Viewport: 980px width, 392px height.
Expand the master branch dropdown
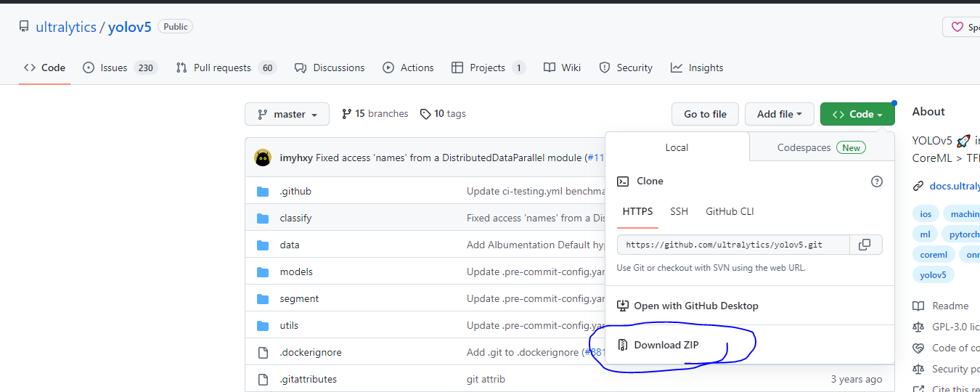pos(287,114)
